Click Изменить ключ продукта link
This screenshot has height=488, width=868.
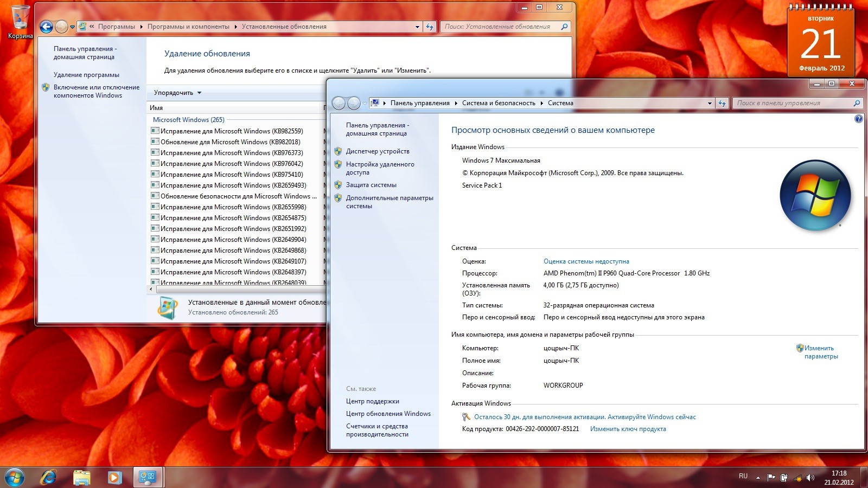pos(628,429)
